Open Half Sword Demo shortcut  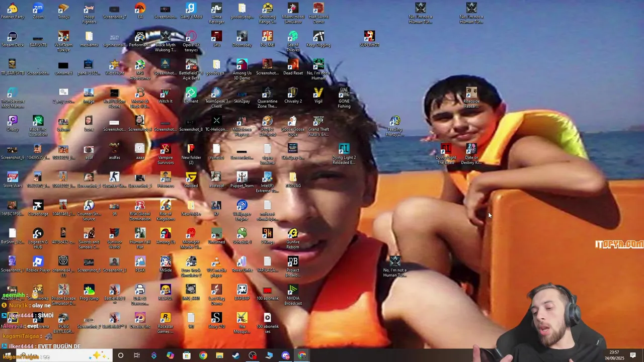point(318,13)
